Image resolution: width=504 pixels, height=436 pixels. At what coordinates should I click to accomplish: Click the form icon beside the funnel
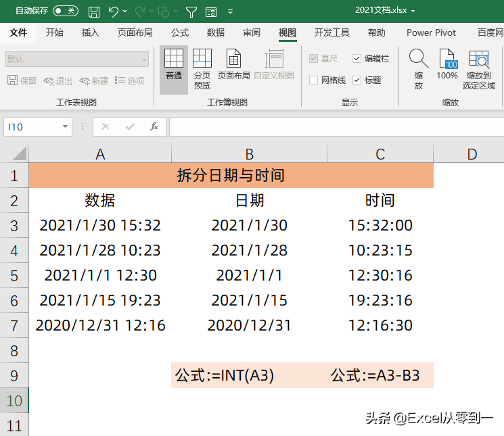(211, 12)
